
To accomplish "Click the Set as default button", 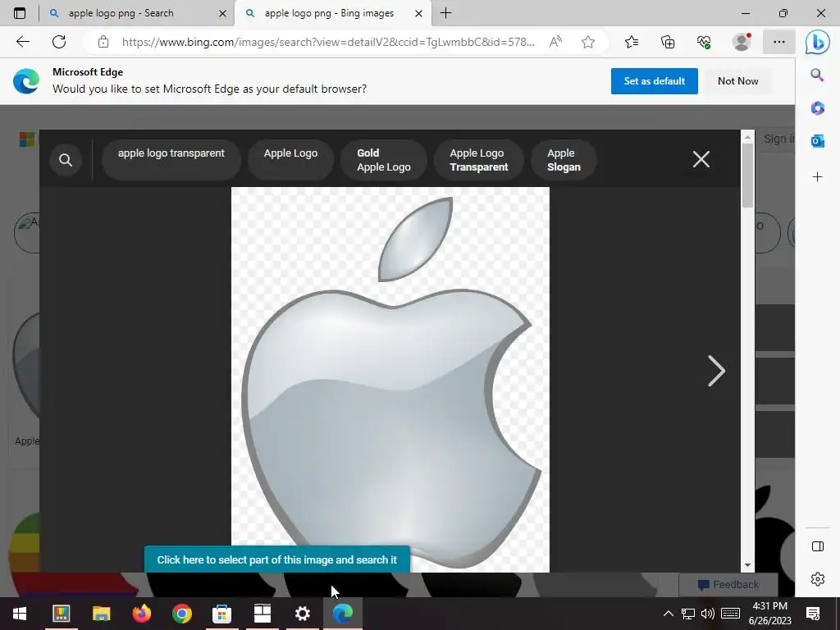I will click(654, 81).
